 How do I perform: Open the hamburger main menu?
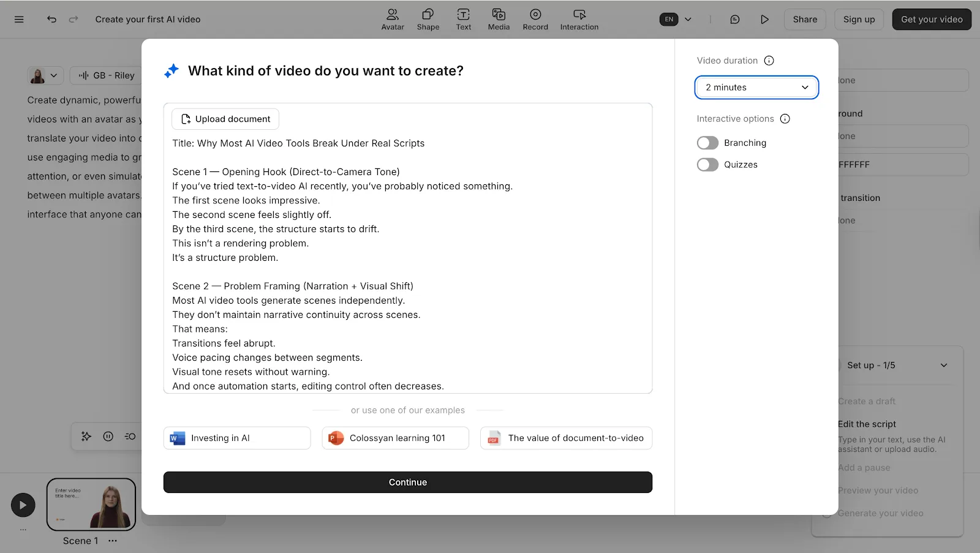pyautogui.click(x=19, y=20)
